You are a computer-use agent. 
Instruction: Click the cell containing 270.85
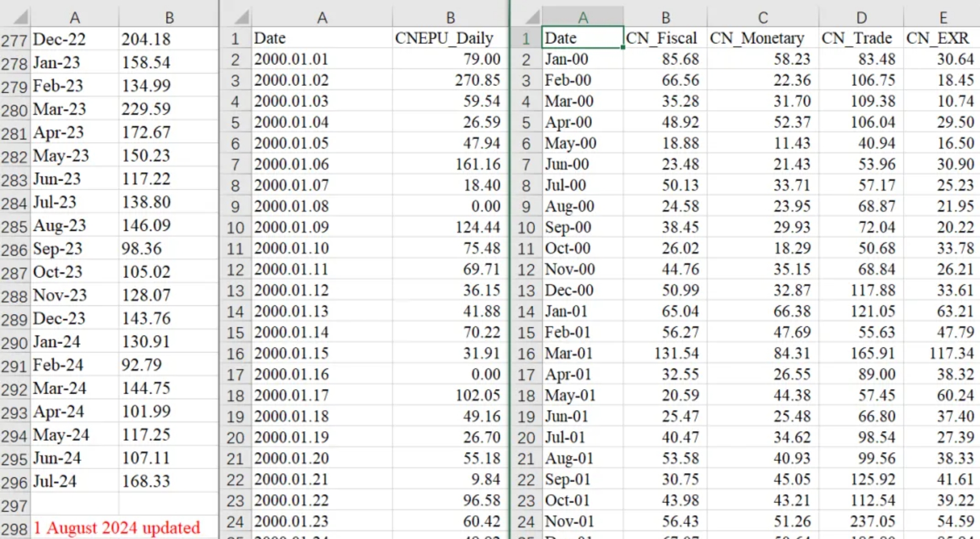[x=450, y=80]
